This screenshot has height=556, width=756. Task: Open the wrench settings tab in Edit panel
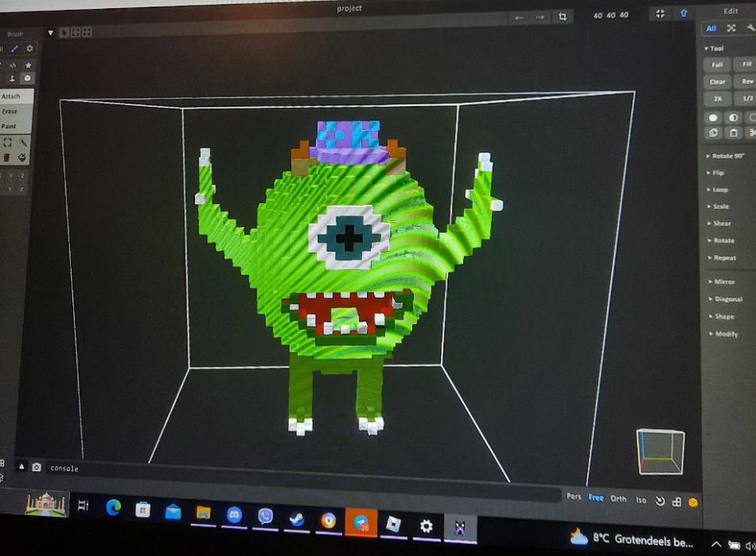tap(751, 28)
